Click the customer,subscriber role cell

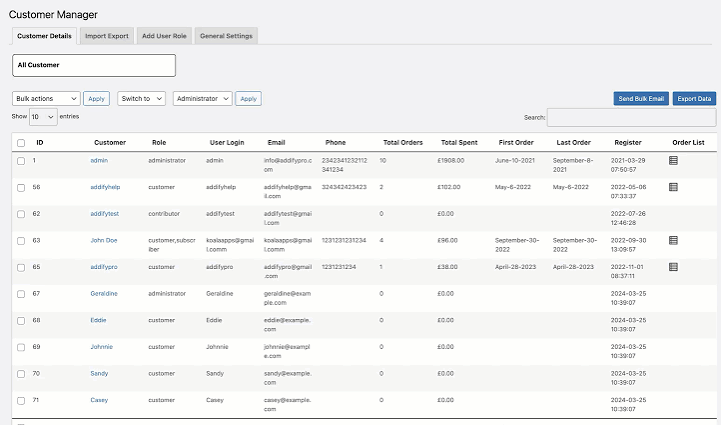(x=172, y=245)
